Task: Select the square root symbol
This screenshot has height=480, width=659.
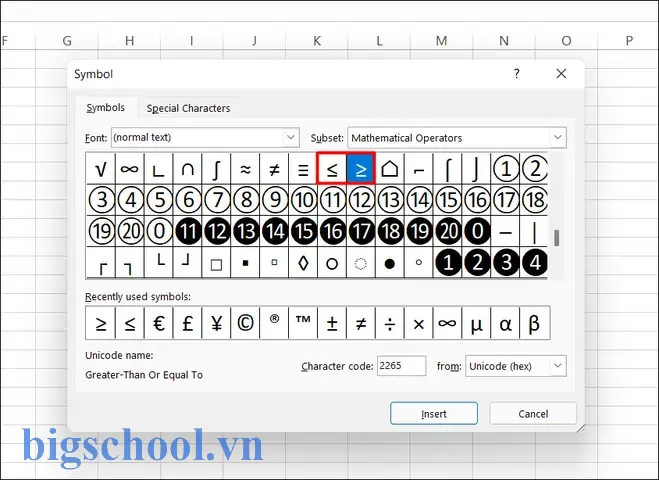Action: pos(100,169)
